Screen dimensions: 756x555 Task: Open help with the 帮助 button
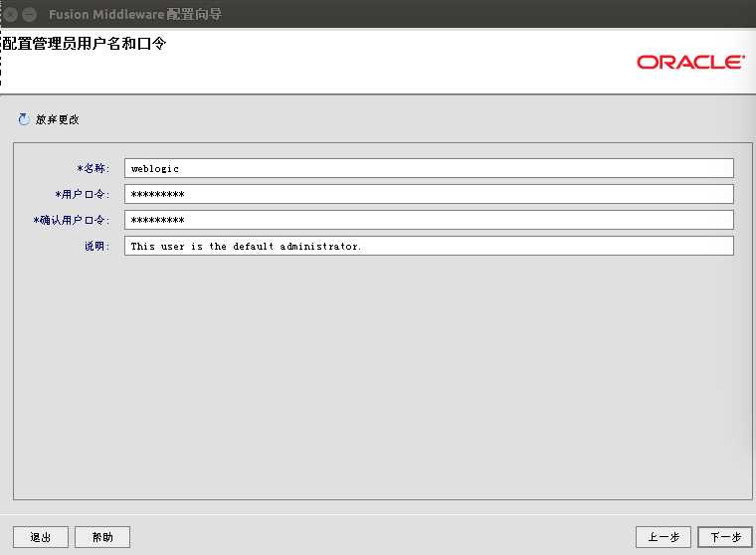(102, 537)
